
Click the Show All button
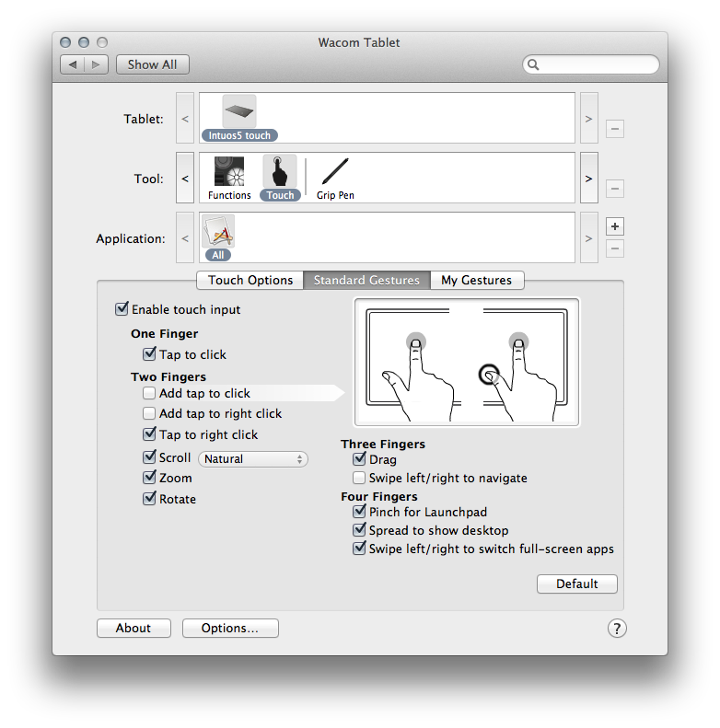pos(152,64)
